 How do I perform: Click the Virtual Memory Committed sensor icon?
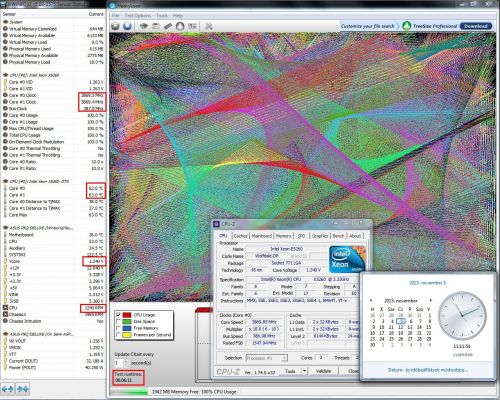point(5,29)
